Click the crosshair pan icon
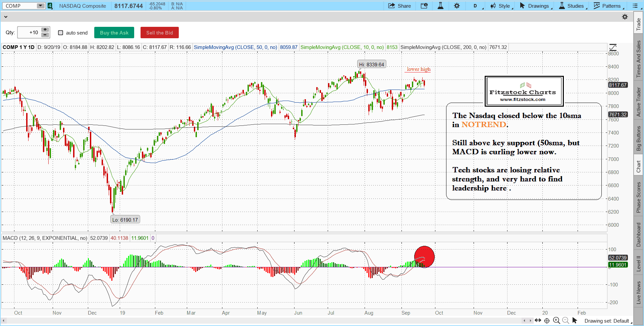 point(547,320)
